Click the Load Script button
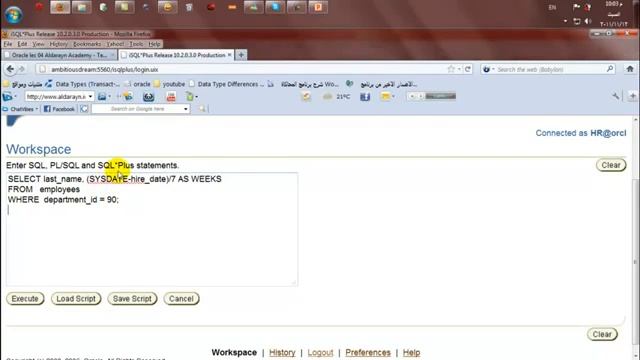 [x=76, y=299]
